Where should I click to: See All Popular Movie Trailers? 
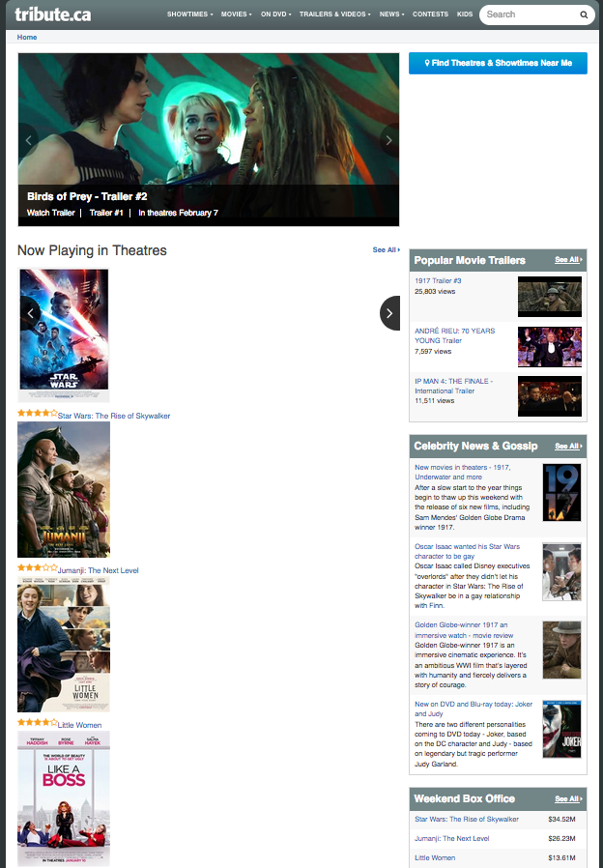tap(568, 260)
